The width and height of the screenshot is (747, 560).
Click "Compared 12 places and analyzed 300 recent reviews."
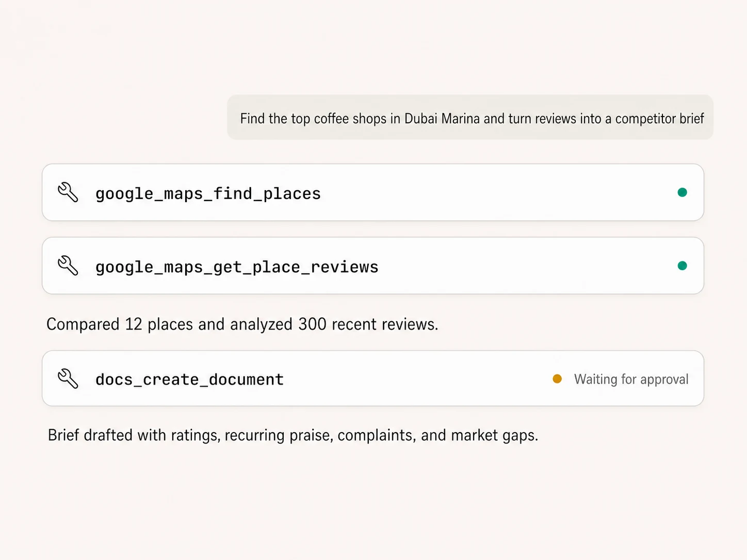(x=242, y=324)
